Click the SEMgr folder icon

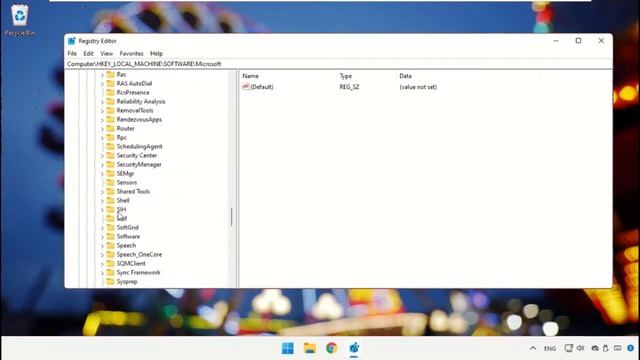click(x=110, y=173)
